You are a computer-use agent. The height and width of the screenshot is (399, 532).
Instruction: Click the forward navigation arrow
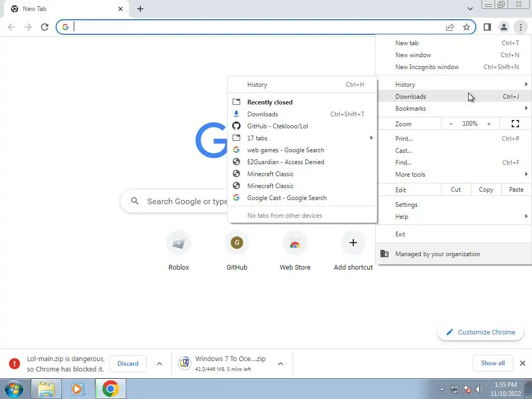tap(28, 27)
